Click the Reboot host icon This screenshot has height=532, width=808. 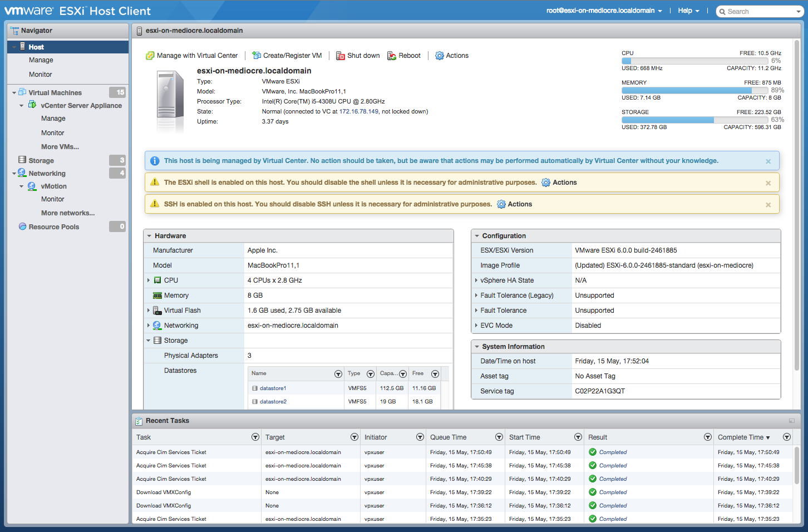392,56
